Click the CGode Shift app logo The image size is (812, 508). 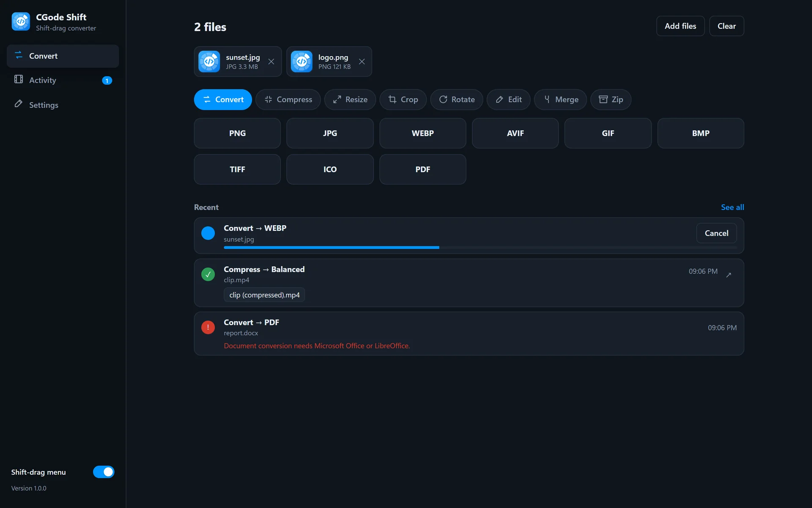21,22
